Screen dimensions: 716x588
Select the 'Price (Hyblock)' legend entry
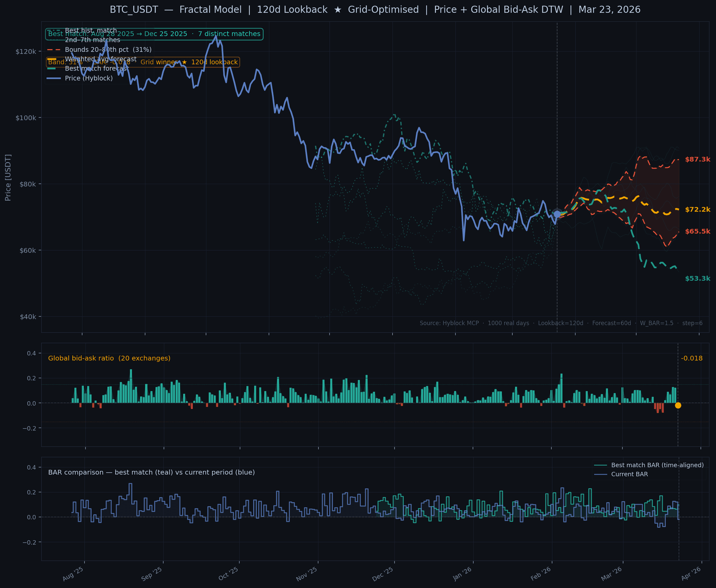[x=80, y=78]
